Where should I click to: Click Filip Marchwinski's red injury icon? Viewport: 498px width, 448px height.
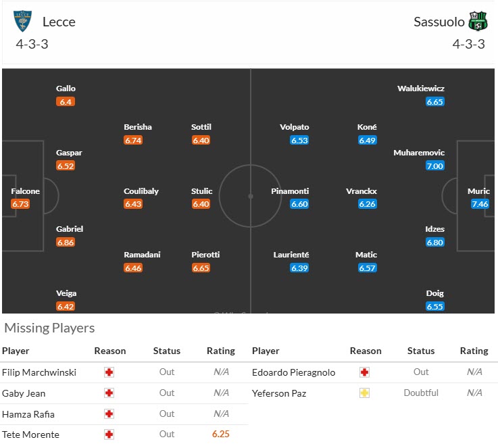pyautogui.click(x=109, y=372)
